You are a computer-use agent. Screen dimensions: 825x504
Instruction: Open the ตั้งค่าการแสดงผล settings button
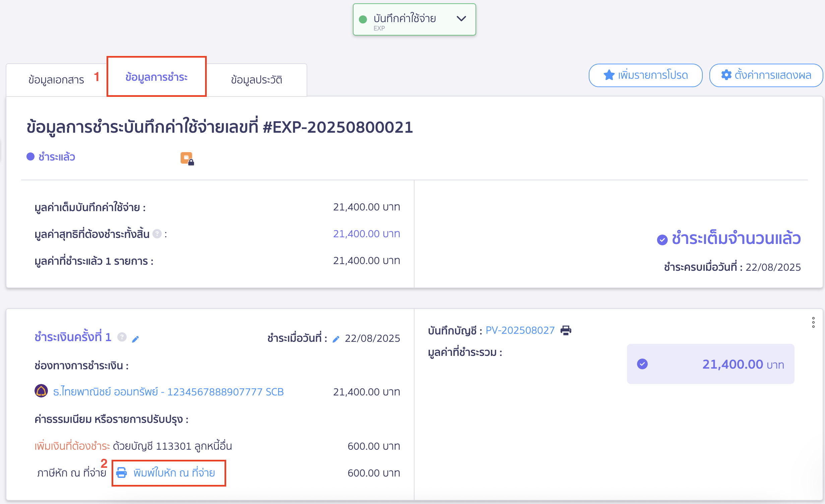pyautogui.click(x=766, y=75)
